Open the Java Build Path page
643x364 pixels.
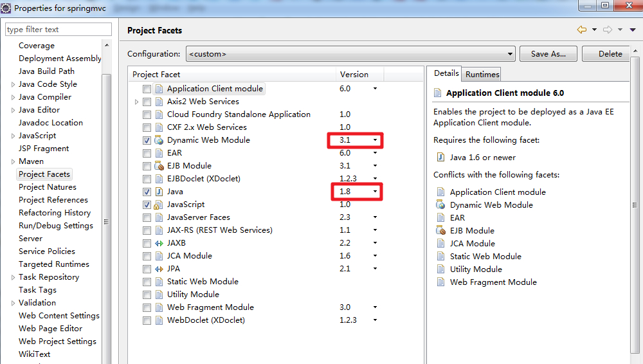[46, 71]
